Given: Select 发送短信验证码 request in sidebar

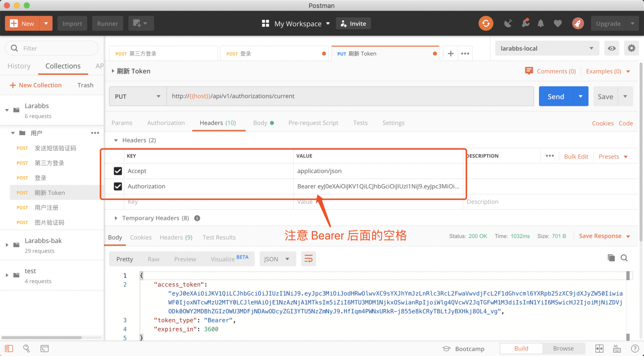Looking at the screenshot, I should pos(55,148).
